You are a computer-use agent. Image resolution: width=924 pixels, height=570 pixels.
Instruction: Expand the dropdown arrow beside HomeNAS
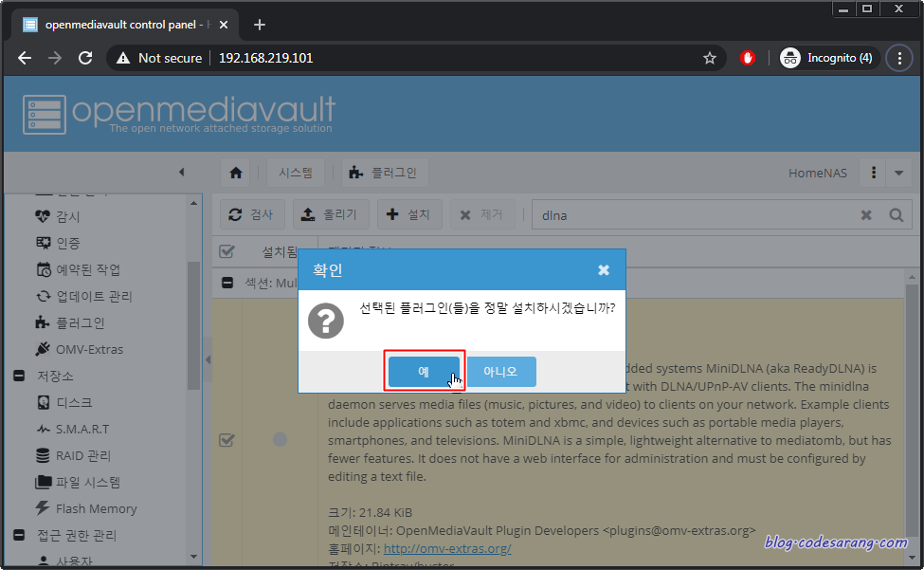coord(898,173)
